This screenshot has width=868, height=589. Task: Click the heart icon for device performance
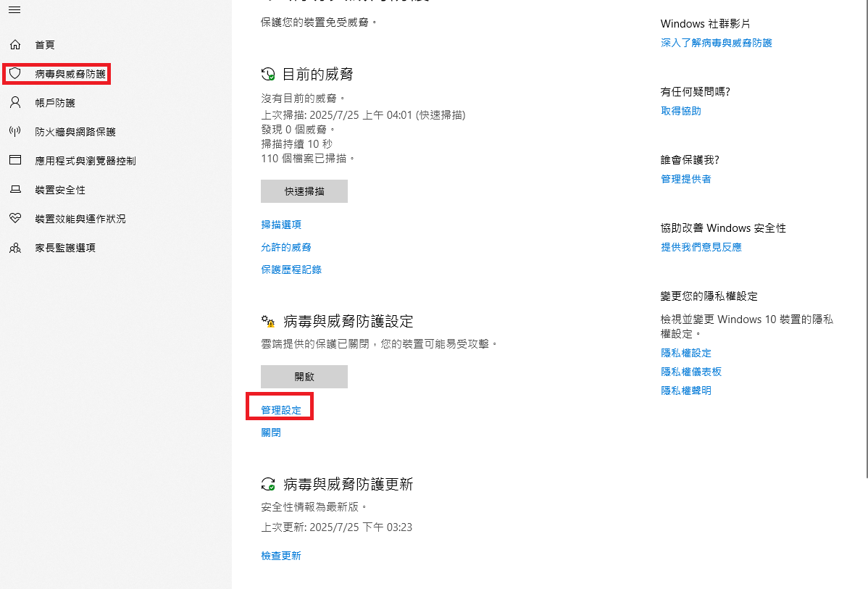[x=15, y=218]
